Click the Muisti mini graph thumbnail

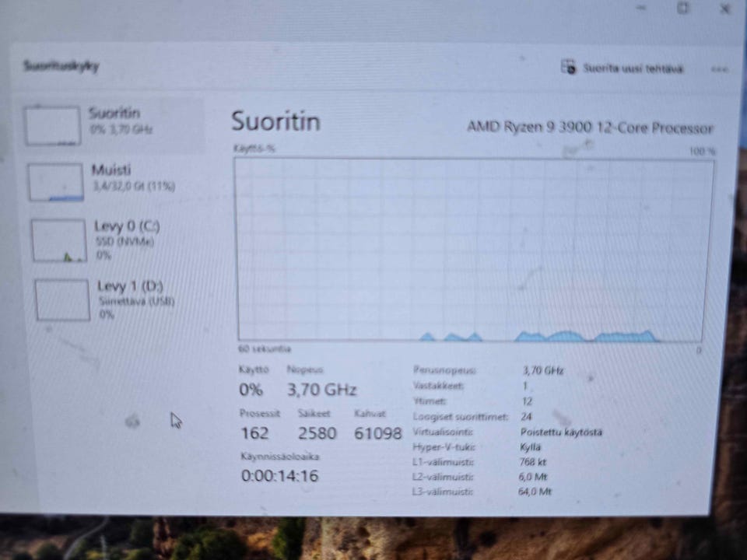pyautogui.click(x=56, y=182)
